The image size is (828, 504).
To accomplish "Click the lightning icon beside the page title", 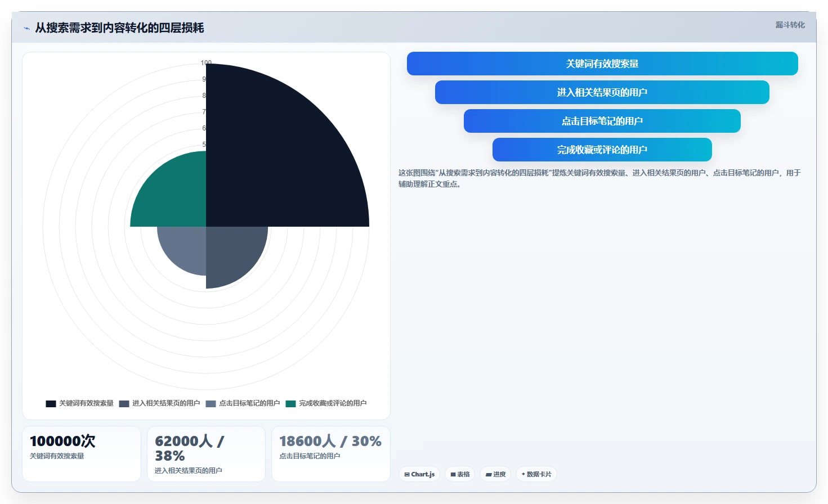I will (26, 28).
